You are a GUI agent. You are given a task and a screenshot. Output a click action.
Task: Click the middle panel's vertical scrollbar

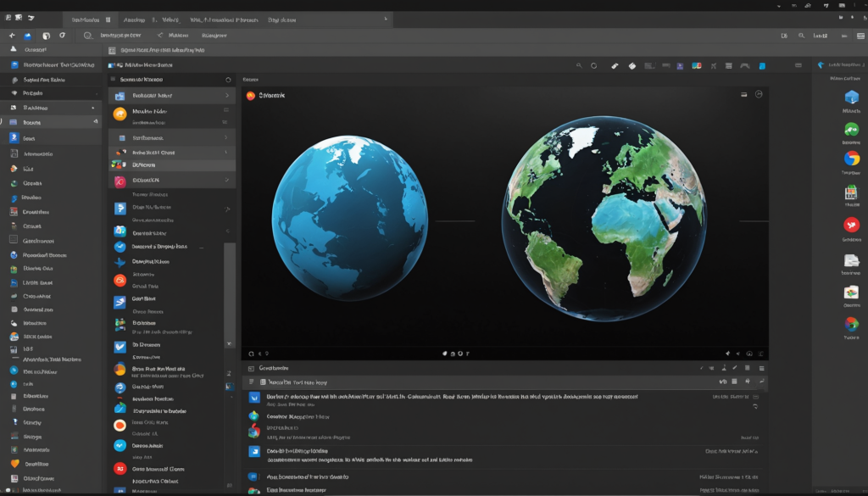pos(230,293)
